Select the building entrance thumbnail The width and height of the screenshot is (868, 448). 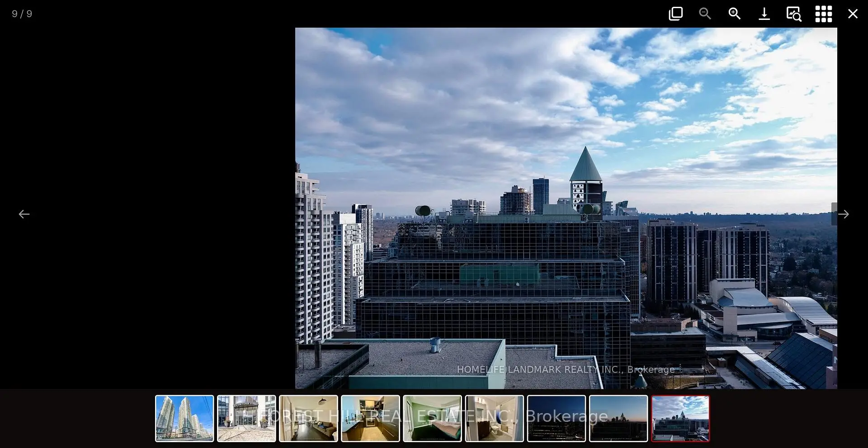pyautogui.click(x=246, y=418)
